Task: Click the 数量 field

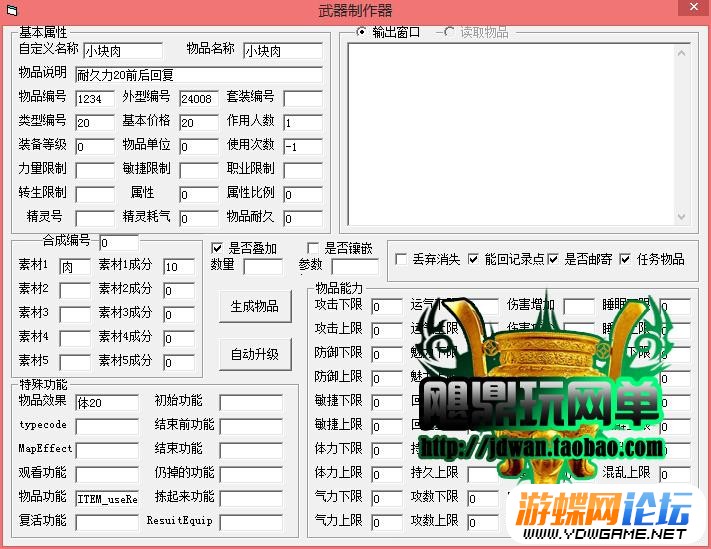Action: click(x=263, y=267)
